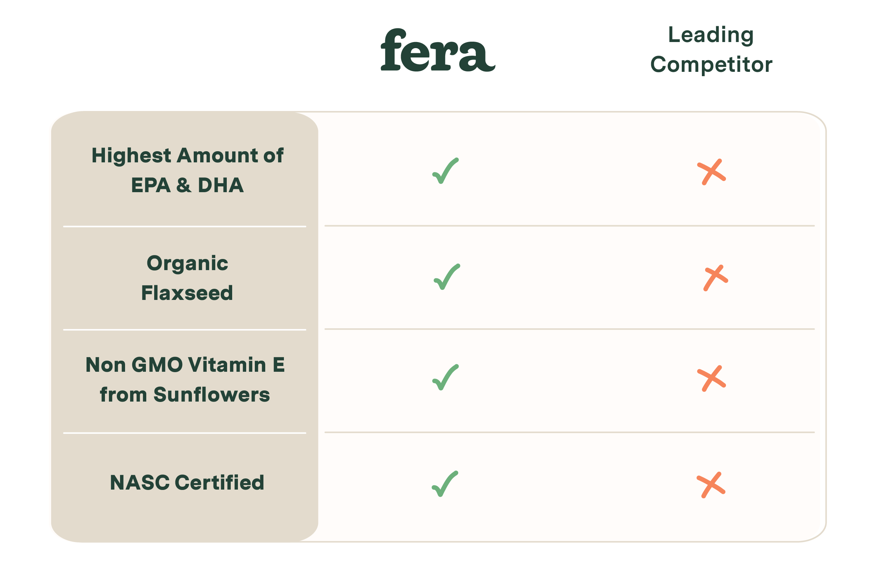
Task: Click the "NASC" acronym in the last row
Action: pyautogui.click(x=140, y=483)
